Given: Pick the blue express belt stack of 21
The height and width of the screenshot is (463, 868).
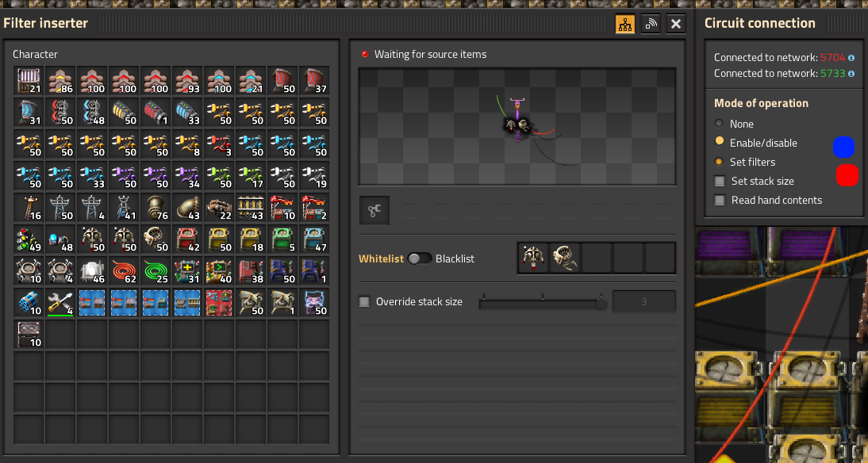Looking at the screenshot, I should coord(251,82).
